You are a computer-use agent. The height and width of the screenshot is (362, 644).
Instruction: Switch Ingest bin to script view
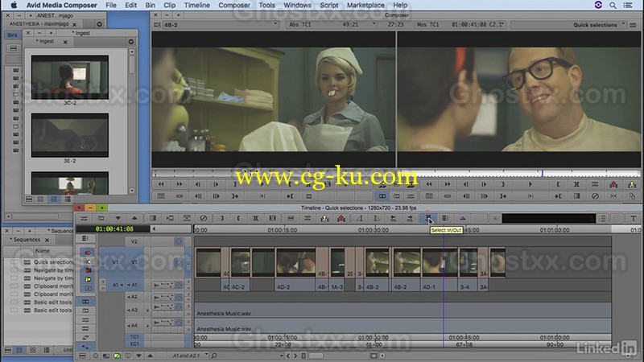[68, 199]
